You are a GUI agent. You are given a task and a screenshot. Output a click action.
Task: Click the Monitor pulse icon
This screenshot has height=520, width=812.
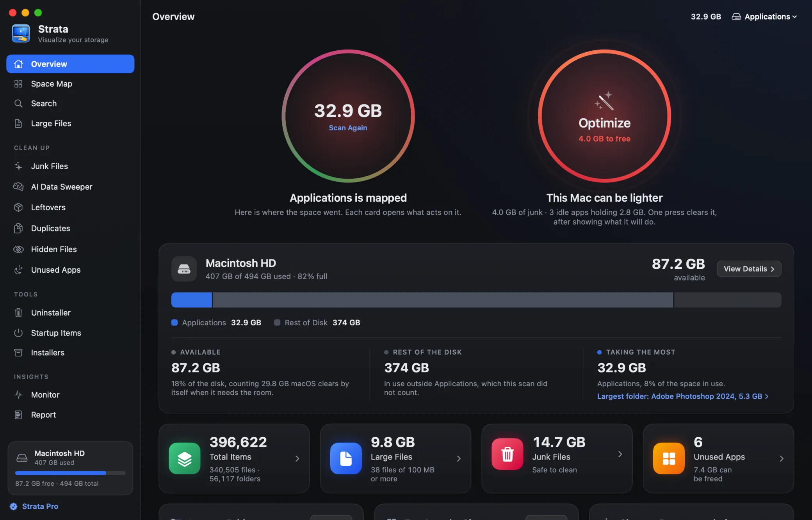(x=18, y=395)
